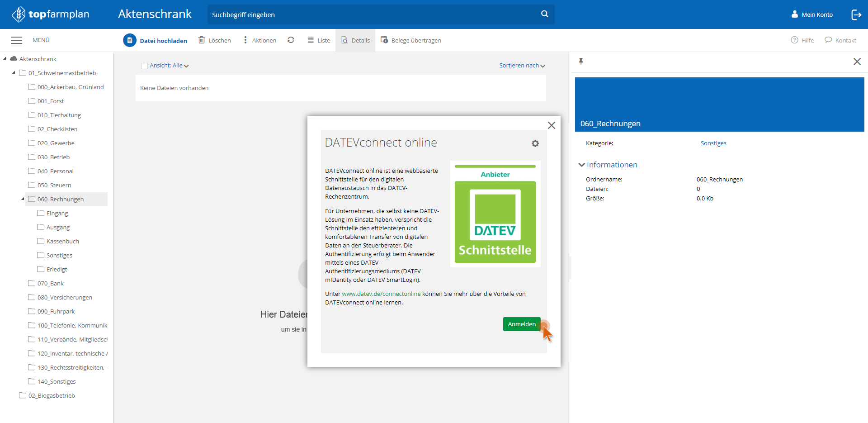Click Belege übertragen
The width and height of the screenshot is (868, 423).
[411, 40]
